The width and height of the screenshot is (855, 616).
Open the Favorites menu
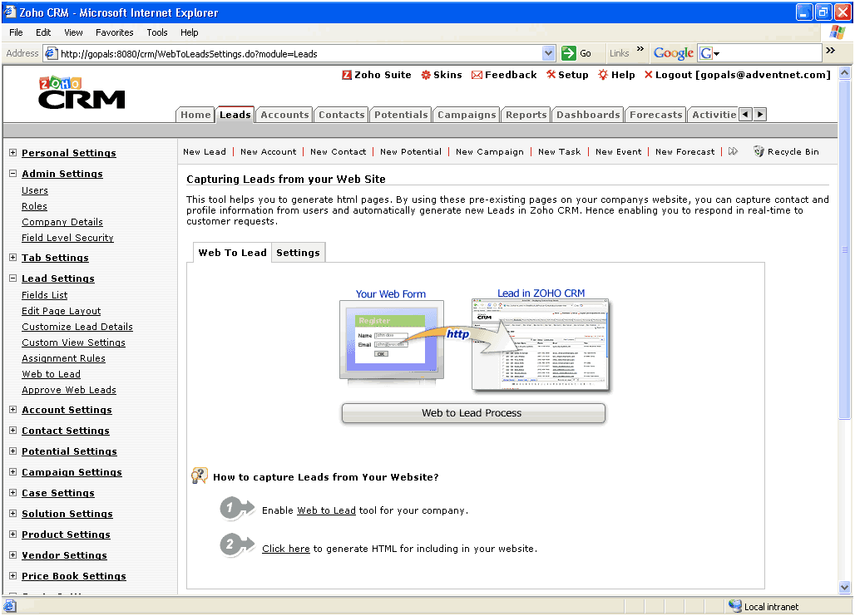click(x=115, y=32)
